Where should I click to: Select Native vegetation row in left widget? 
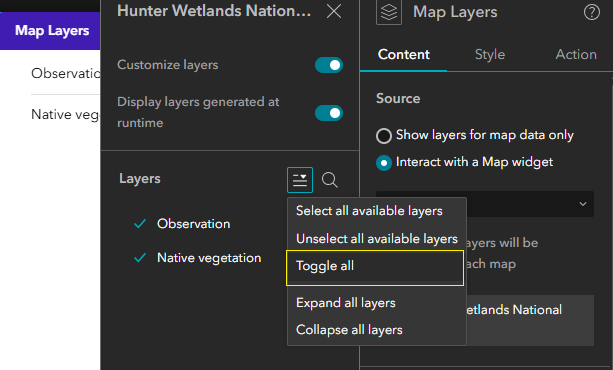pos(65,115)
